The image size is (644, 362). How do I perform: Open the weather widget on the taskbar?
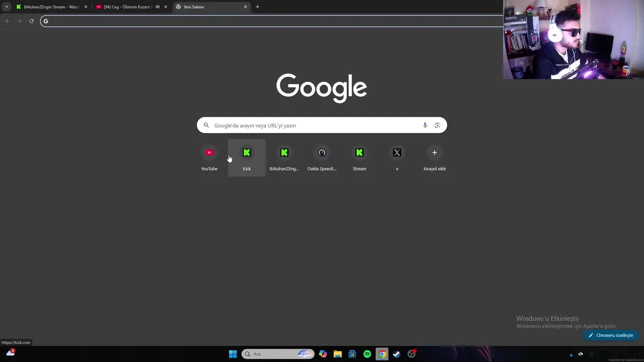tap(11, 353)
